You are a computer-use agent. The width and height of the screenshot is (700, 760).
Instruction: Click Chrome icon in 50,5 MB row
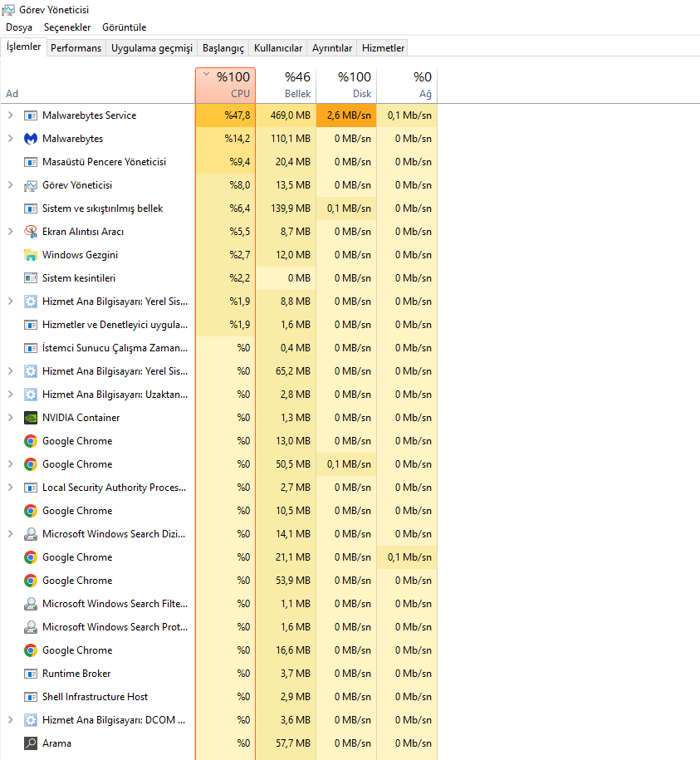point(31,464)
